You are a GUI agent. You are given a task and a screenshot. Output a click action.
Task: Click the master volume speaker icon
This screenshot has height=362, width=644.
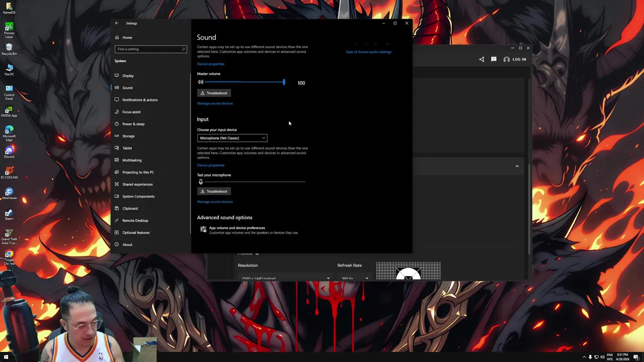(200, 82)
